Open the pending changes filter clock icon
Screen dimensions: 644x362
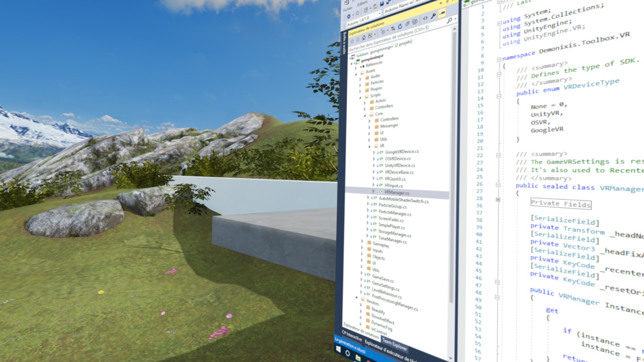(383, 32)
